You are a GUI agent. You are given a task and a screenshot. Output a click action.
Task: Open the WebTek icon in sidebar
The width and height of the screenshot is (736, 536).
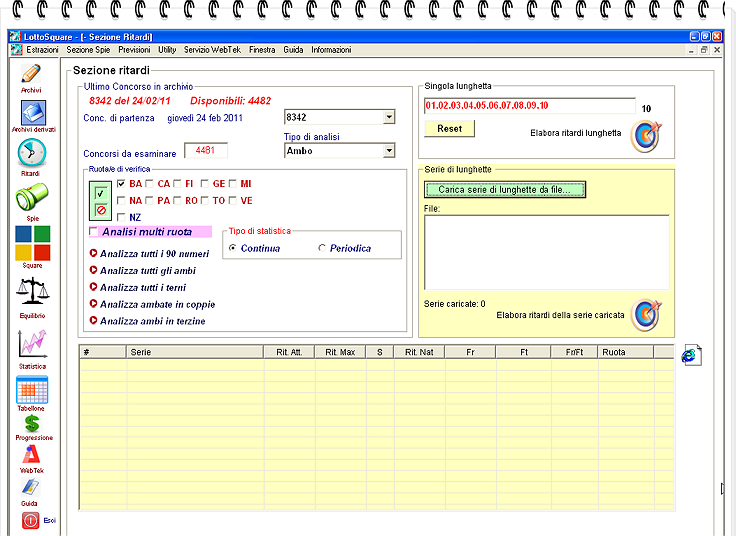click(x=31, y=454)
